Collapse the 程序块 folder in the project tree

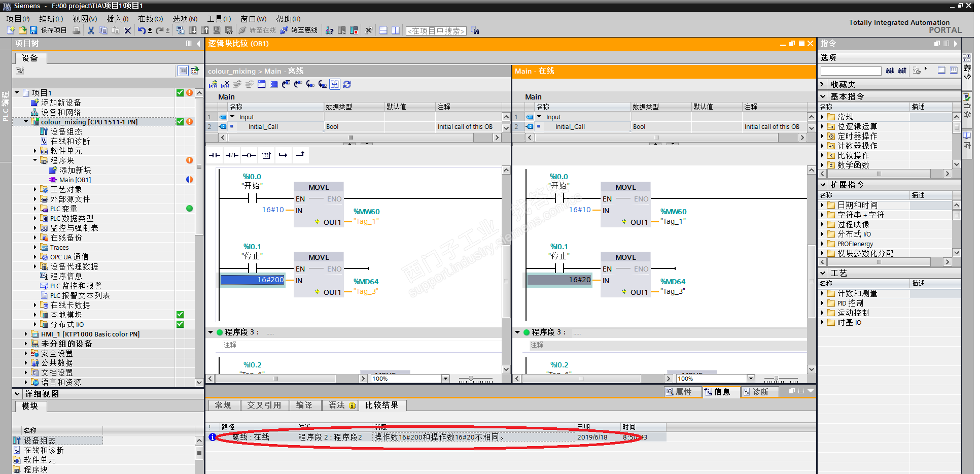[35, 160]
